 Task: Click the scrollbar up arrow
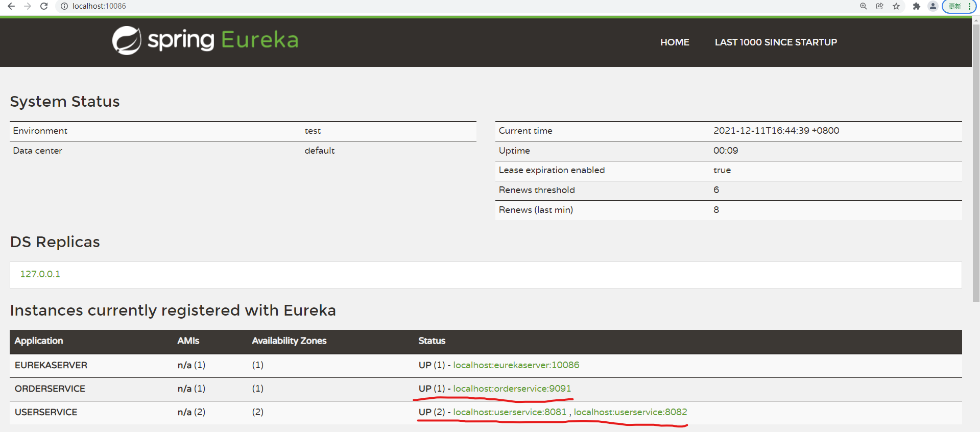pos(976,20)
